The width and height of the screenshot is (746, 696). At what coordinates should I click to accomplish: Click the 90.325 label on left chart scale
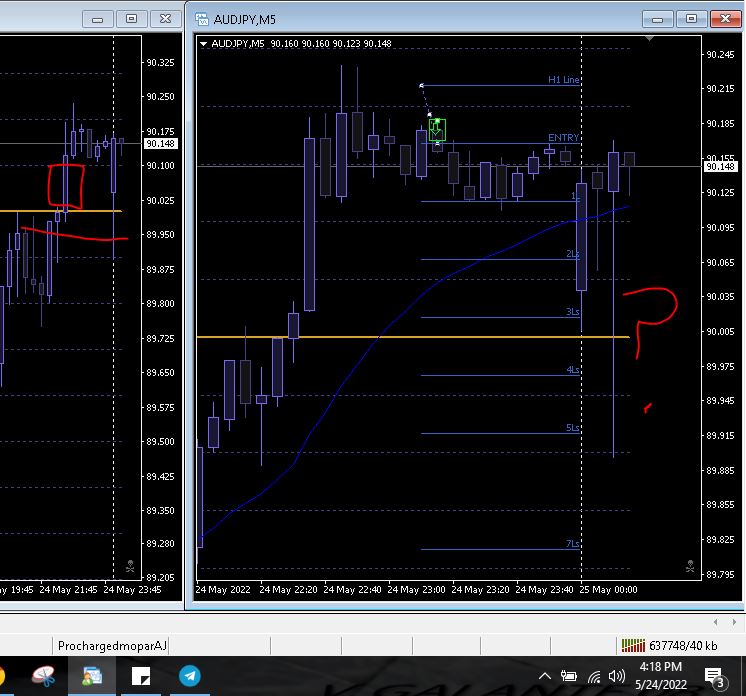160,62
